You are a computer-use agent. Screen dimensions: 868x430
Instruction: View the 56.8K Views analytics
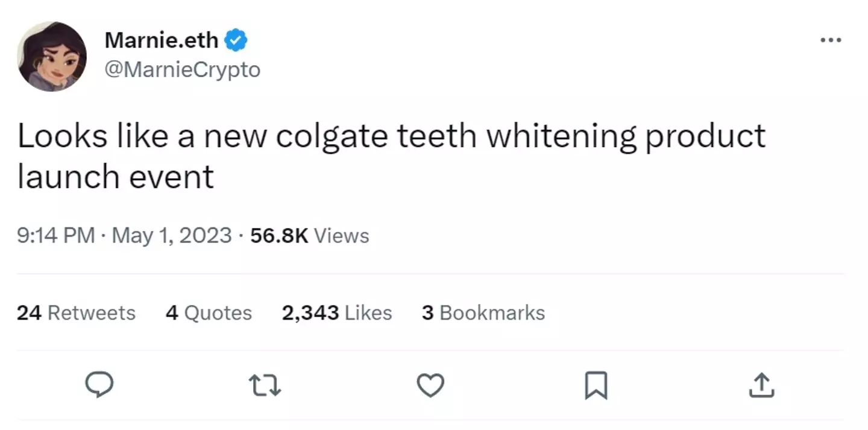click(x=310, y=235)
